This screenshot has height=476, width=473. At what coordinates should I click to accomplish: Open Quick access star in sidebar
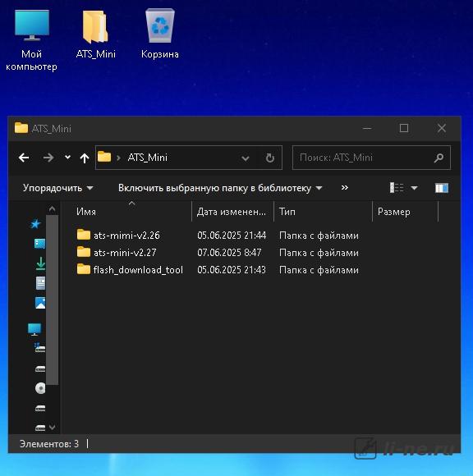click(x=35, y=224)
